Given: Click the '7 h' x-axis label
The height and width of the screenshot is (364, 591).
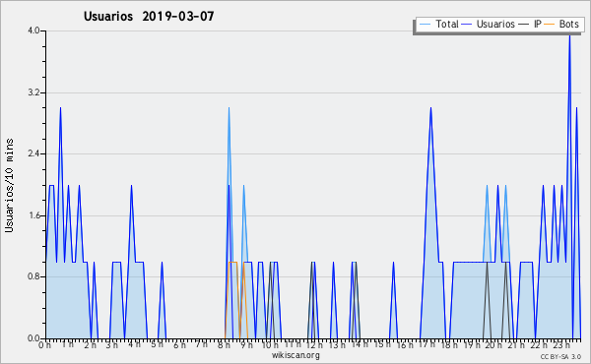Looking at the screenshot, I should pos(202,344).
